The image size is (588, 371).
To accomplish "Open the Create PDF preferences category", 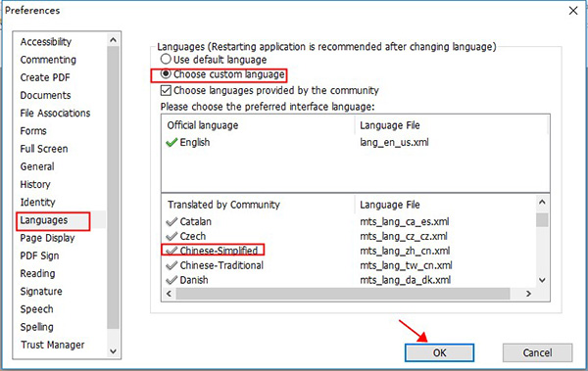I will coord(45,77).
